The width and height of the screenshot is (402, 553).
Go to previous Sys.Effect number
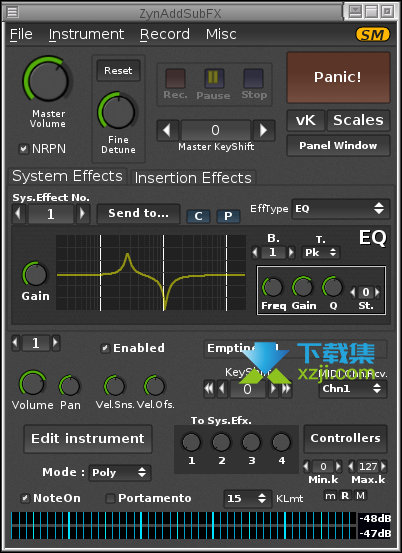18,213
